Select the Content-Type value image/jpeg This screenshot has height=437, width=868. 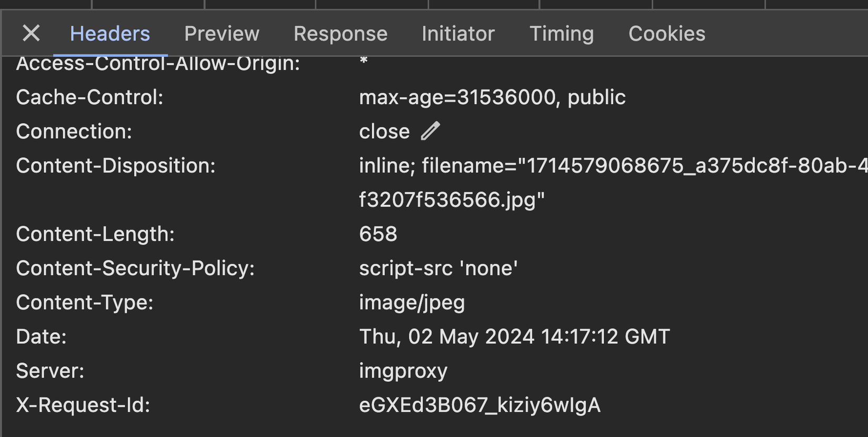click(x=412, y=302)
